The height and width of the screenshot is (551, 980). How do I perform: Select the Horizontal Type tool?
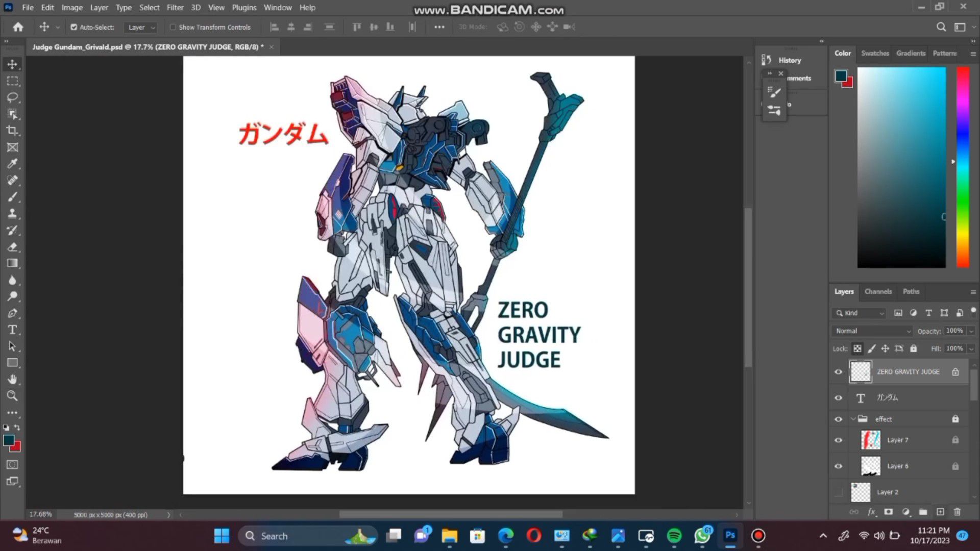coord(12,330)
